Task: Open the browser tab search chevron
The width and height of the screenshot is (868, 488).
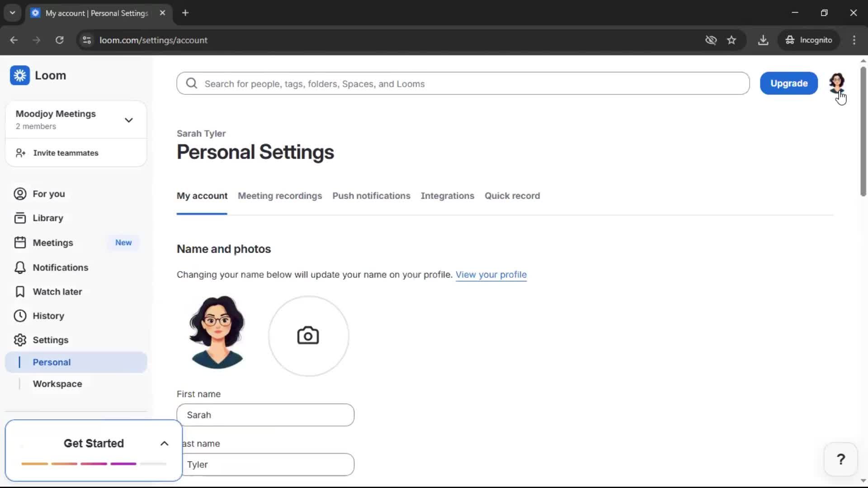Action: [x=12, y=13]
